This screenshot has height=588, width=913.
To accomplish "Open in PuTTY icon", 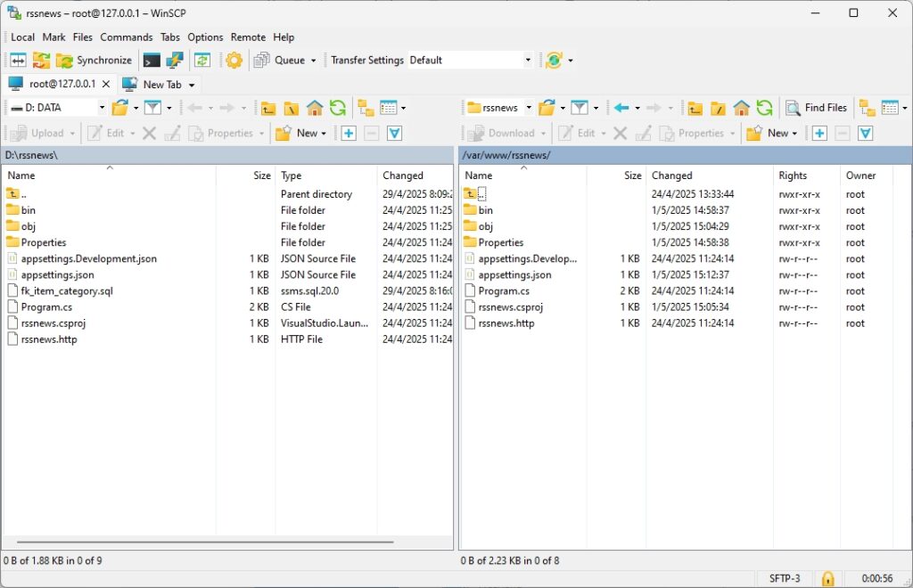I will tap(174, 60).
